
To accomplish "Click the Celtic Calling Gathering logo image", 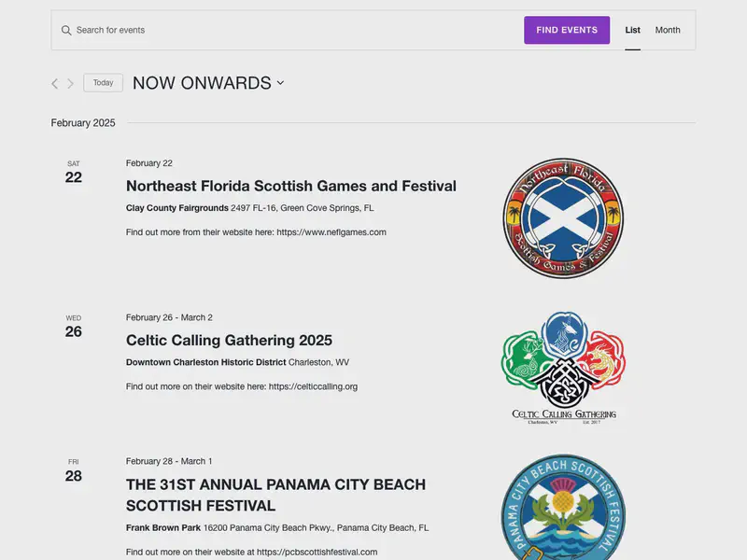I will [x=563, y=368].
